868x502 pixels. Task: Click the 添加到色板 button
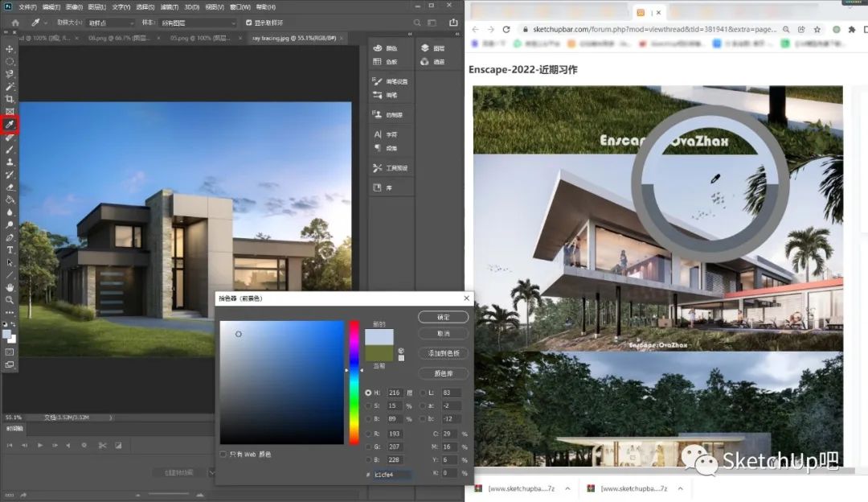pos(443,353)
